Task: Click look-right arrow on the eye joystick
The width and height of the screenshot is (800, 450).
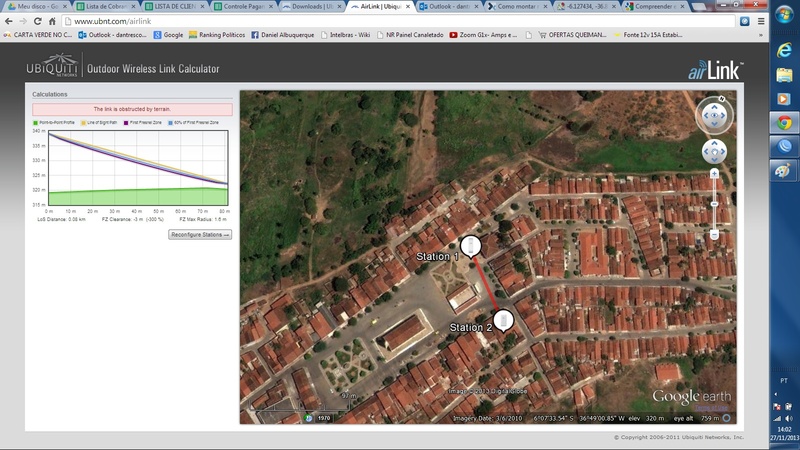Action: coord(723,115)
